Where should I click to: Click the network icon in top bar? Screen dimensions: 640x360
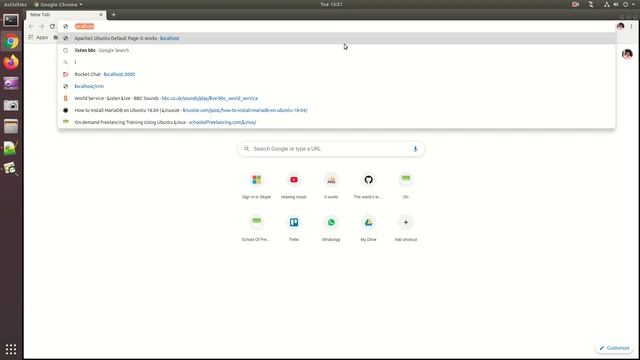tap(607, 4)
